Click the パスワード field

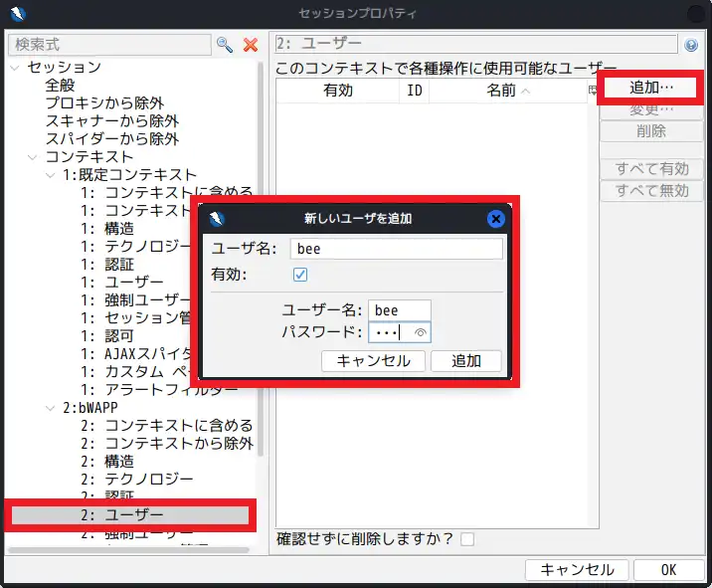(399, 332)
